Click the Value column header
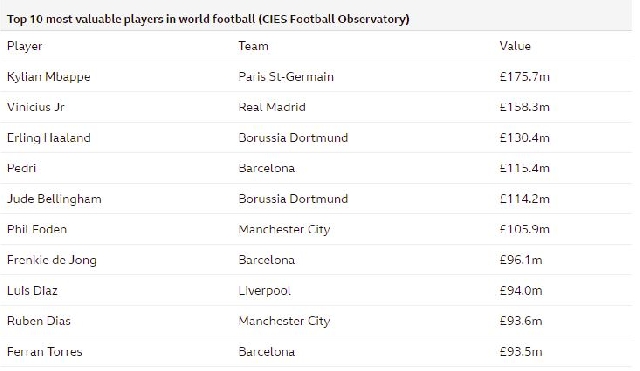The image size is (640, 371). (515, 46)
